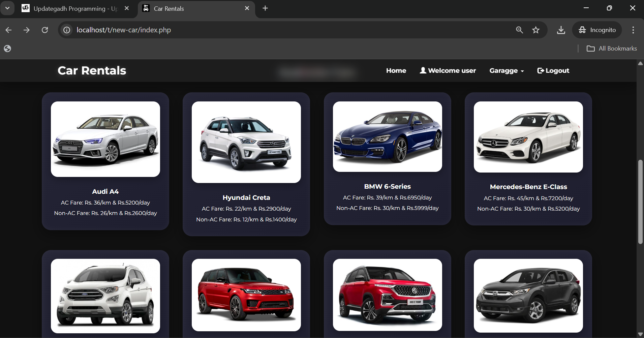The height and width of the screenshot is (338, 644).
Task: Click 'AC Fare: Rs. 45/km & Rs.7200/day'
Action: 528,198
